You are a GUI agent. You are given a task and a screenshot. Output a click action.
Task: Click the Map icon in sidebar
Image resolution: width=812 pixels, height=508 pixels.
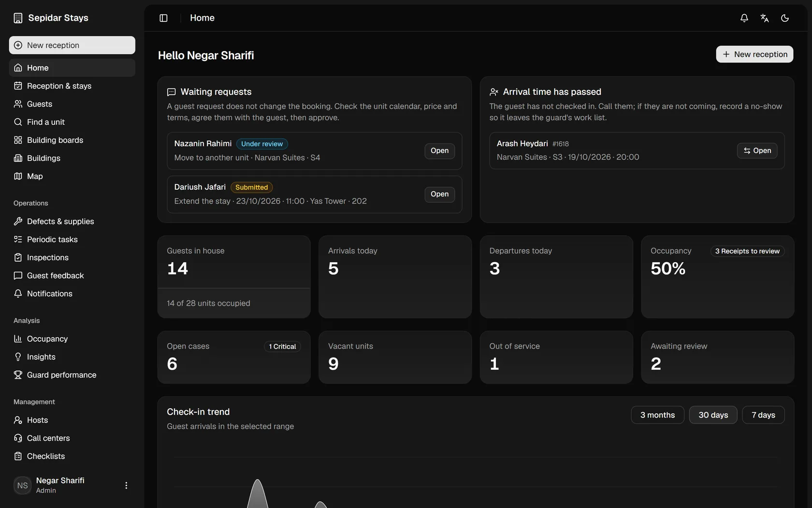click(18, 176)
